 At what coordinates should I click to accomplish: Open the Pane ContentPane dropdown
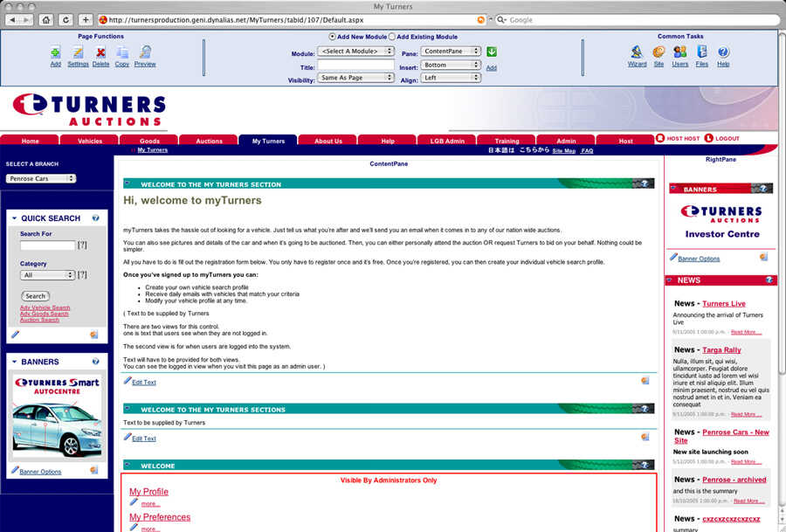[x=452, y=52]
